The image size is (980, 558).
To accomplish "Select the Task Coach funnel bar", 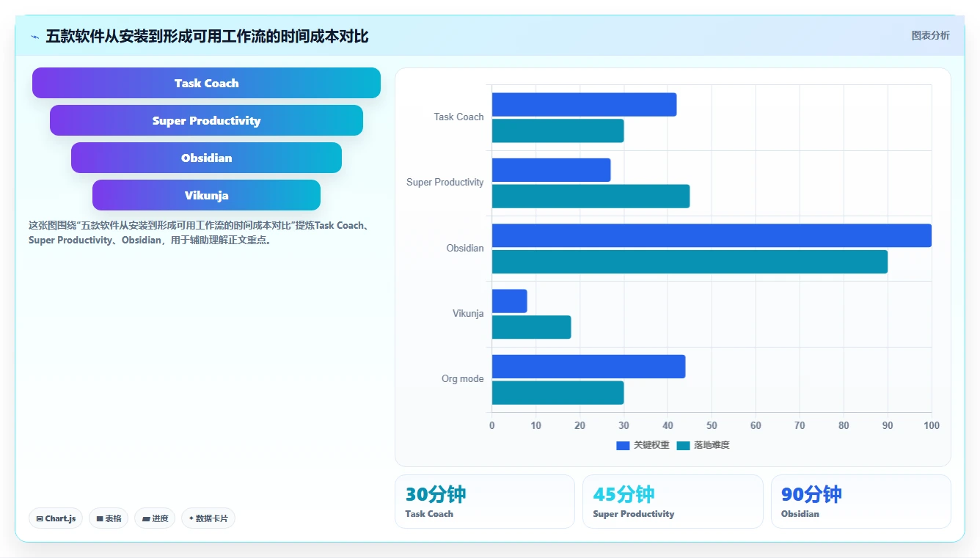I will click(x=206, y=83).
